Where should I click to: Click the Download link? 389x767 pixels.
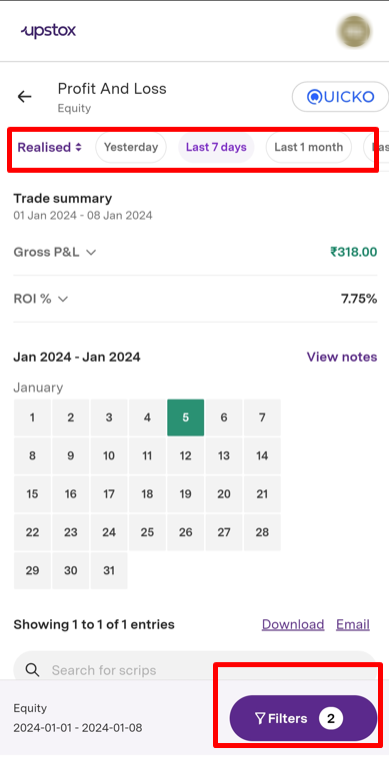pyautogui.click(x=293, y=624)
